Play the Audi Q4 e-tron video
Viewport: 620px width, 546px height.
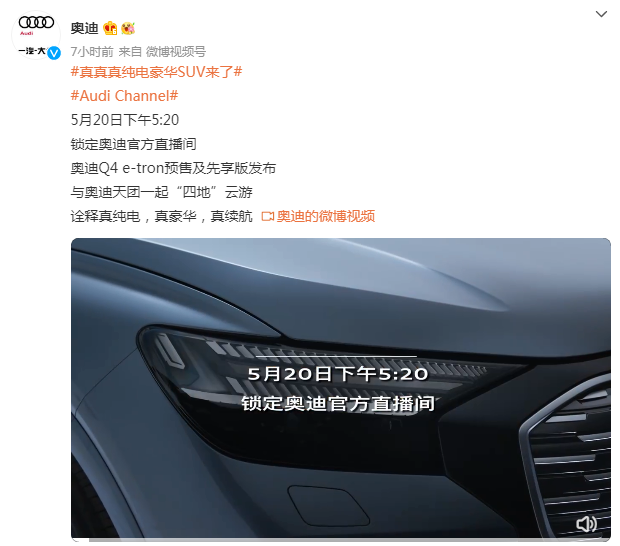(340, 387)
